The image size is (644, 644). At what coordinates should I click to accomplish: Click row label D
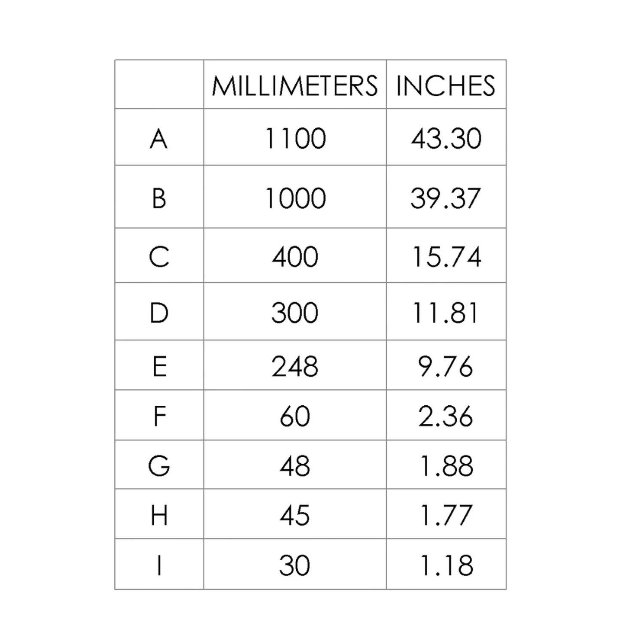click(x=159, y=313)
